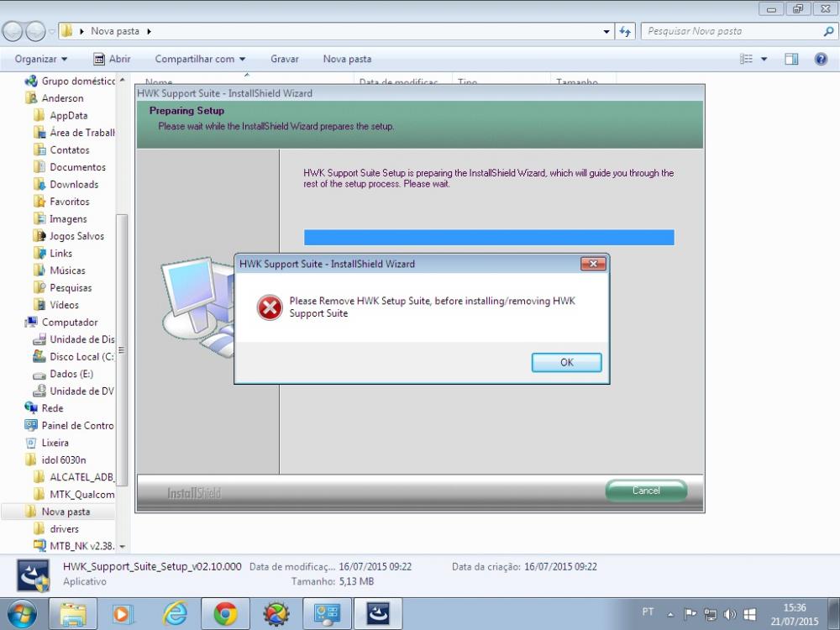Show hidden system tray icons
The image size is (840, 630).
pyautogui.click(x=670, y=614)
